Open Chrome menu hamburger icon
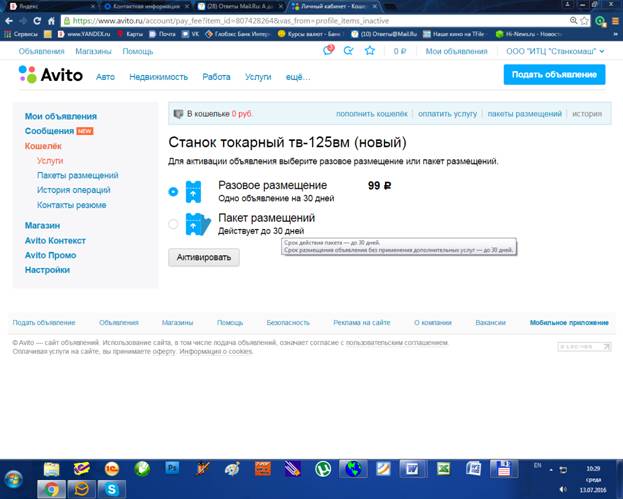The height and width of the screenshot is (499, 623). click(x=615, y=21)
